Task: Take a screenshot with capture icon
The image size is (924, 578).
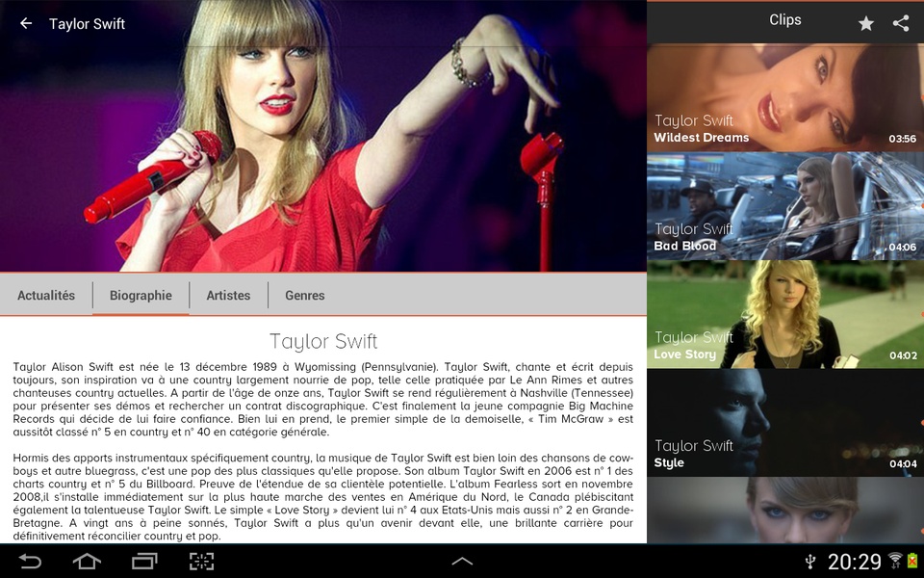Action: pyautogui.click(x=201, y=561)
